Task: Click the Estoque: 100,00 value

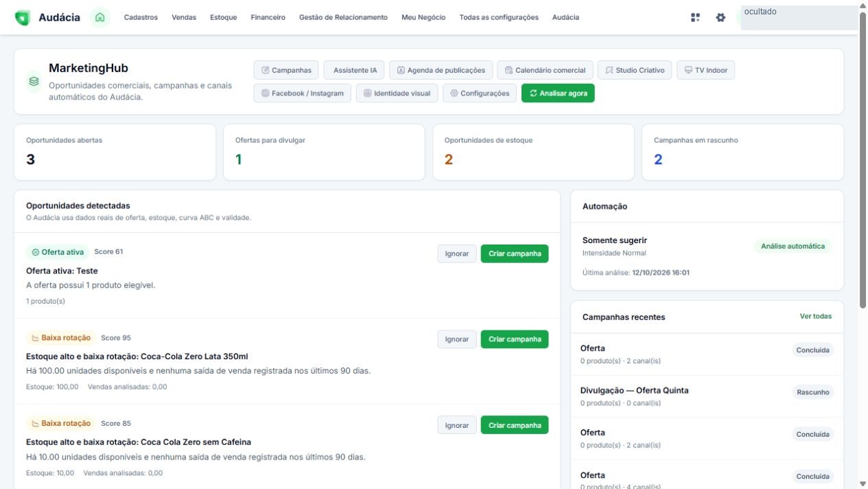Action: (52, 387)
